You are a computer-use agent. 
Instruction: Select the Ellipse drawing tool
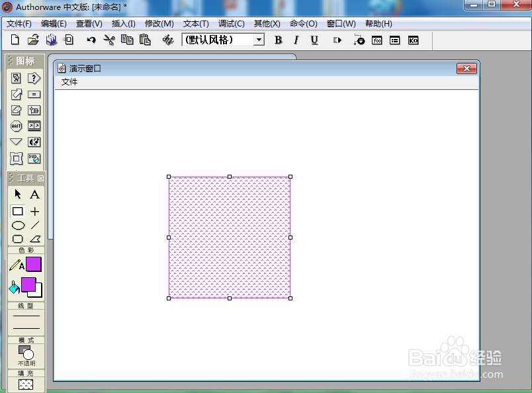click(x=18, y=226)
